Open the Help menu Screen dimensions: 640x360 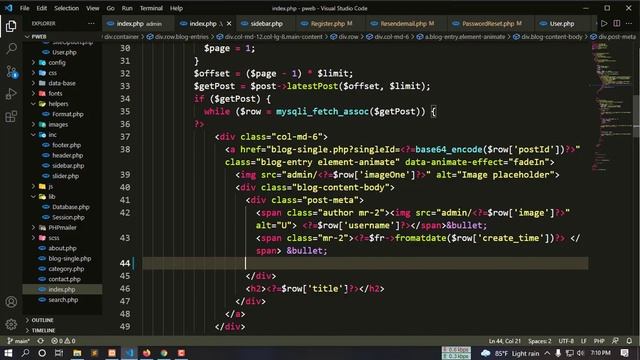click(176, 8)
